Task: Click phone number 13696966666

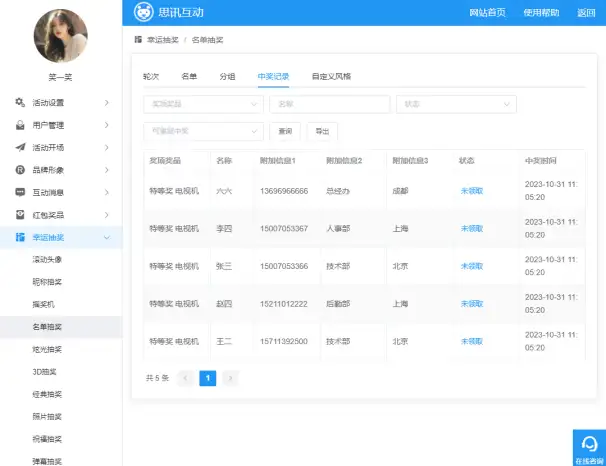Action: [284, 191]
